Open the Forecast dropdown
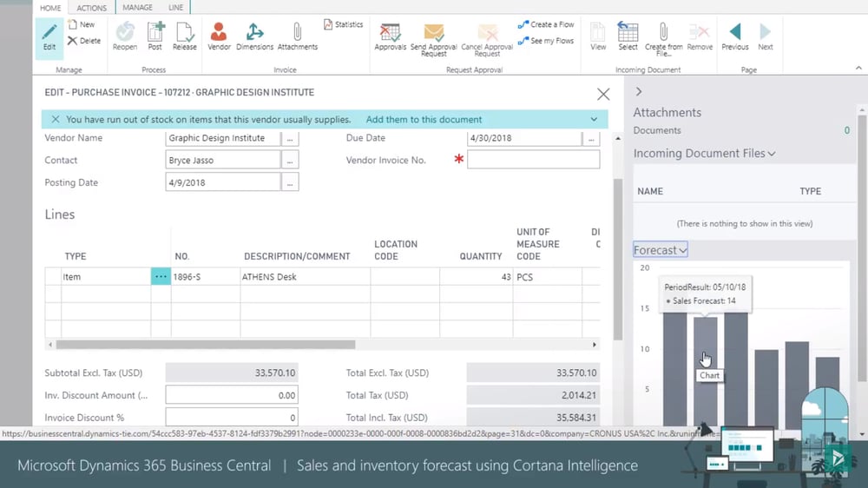 point(661,250)
